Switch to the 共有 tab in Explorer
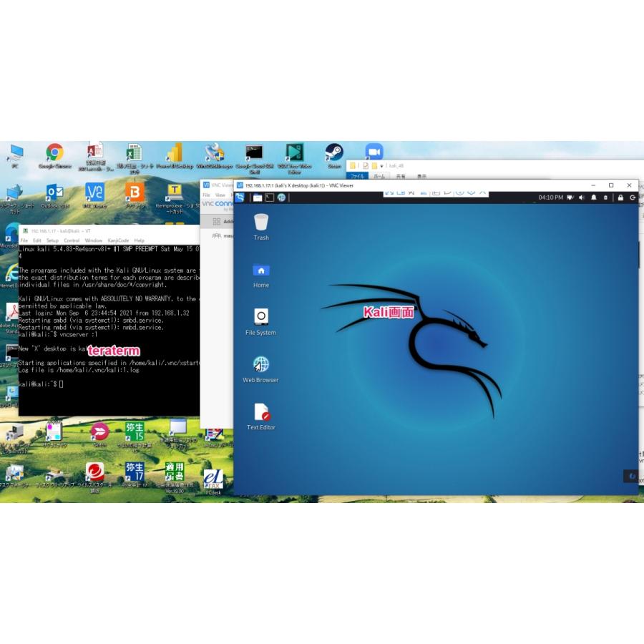The height and width of the screenshot is (644, 644). (x=401, y=177)
